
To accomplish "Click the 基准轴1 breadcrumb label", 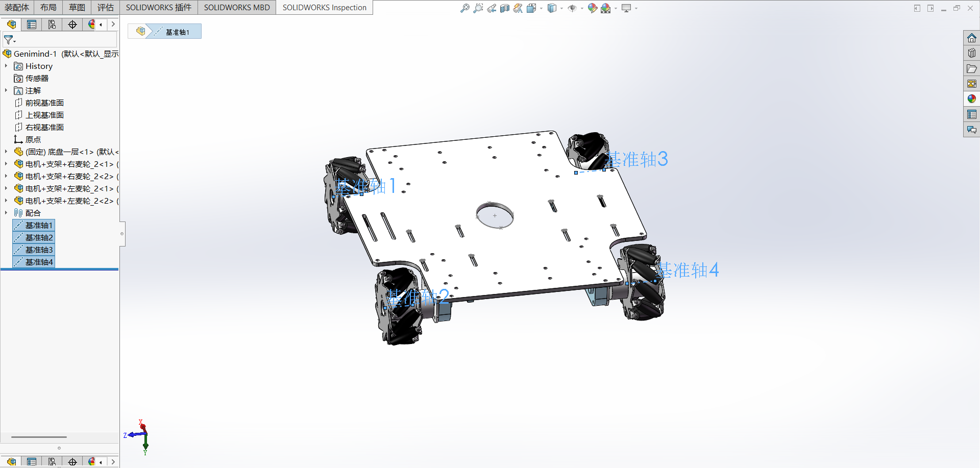I will pyautogui.click(x=177, y=32).
